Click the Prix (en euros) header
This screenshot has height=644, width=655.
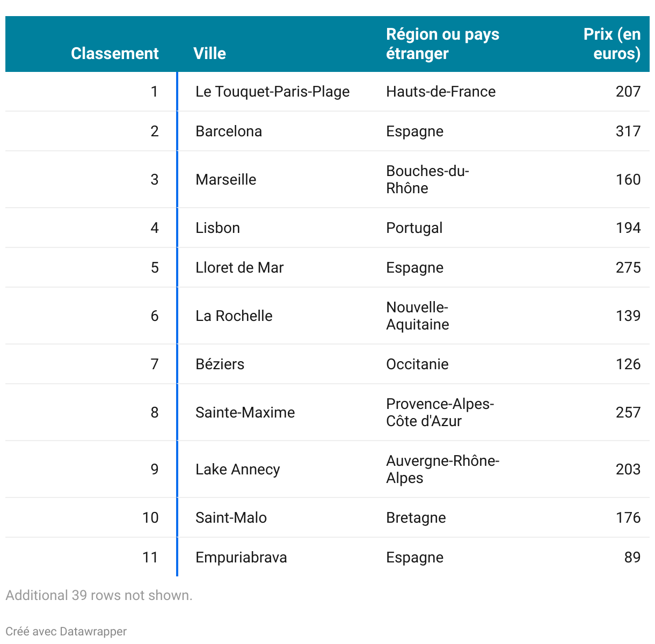pos(612,44)
